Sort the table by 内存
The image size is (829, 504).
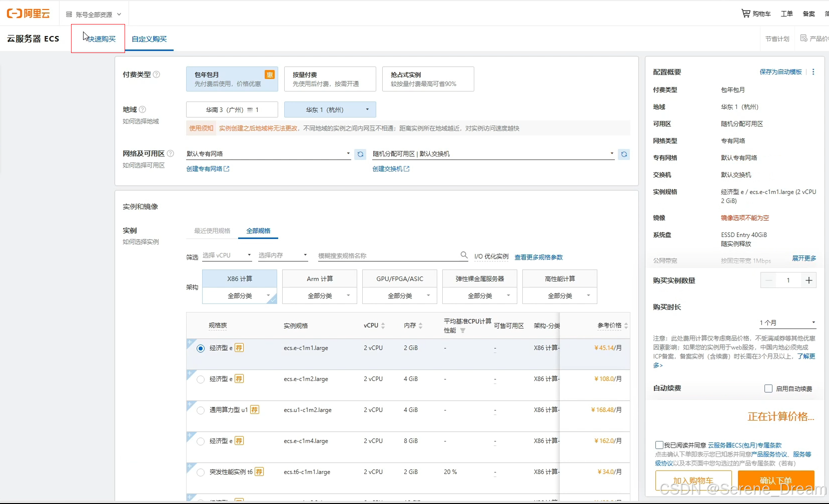[x=421, y=325]
